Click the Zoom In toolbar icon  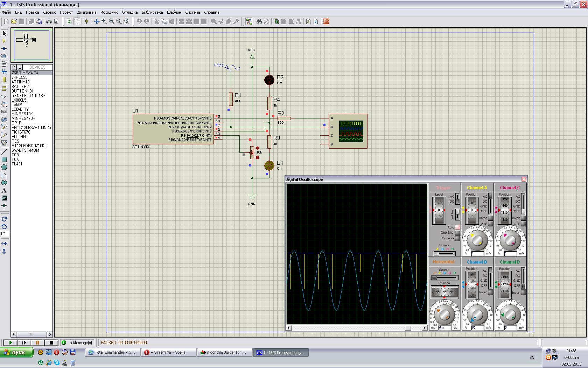click(104, 22)
